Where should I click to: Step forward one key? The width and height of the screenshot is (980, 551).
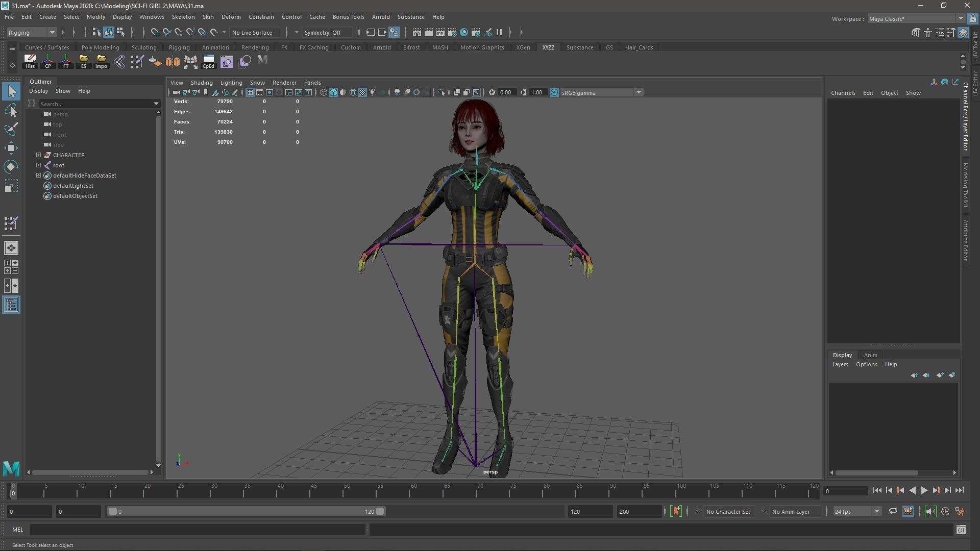pyautogui.click(x=936, y=490)
